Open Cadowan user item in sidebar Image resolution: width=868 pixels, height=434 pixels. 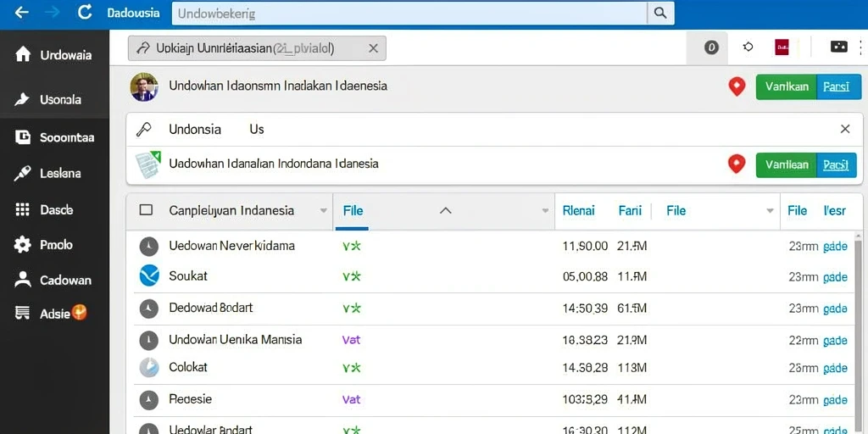click(54, 280)
